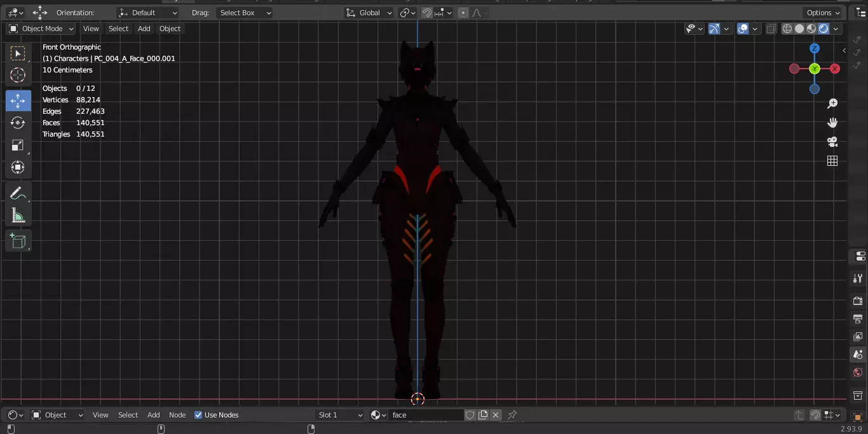Click the green Y axis on gizmo
Image resolution: width=868 pixels, height=434 pixels.
click(x=815, y=69)
